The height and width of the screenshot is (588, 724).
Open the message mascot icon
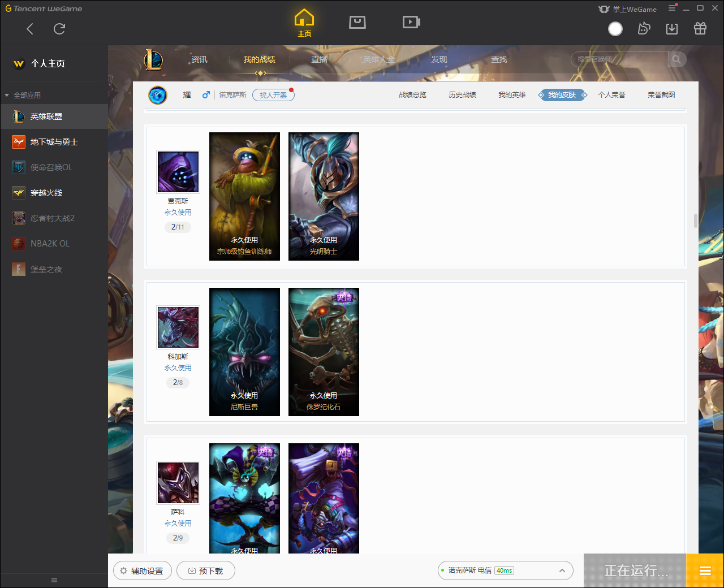644,29
